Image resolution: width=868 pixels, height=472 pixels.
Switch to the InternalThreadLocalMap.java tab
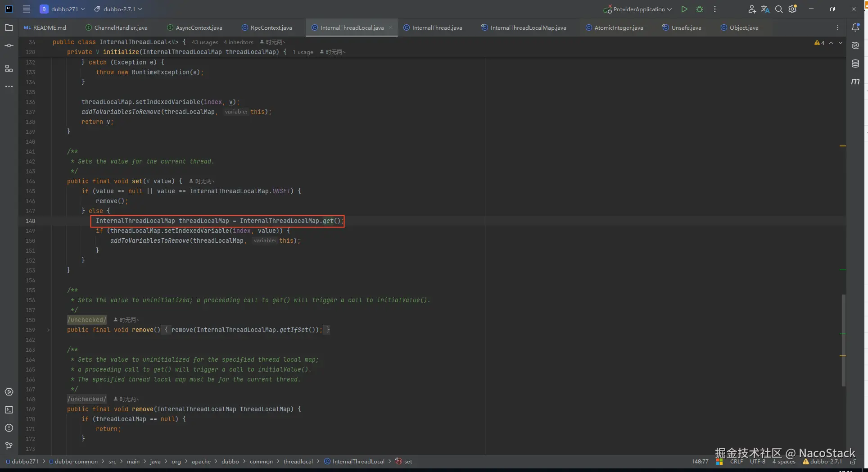[528, 27]
